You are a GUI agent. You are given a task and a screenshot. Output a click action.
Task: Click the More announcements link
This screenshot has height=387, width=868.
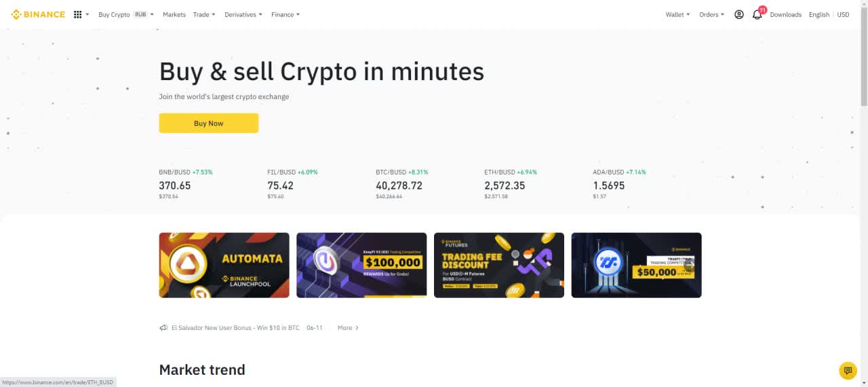[x=349, y=328]
